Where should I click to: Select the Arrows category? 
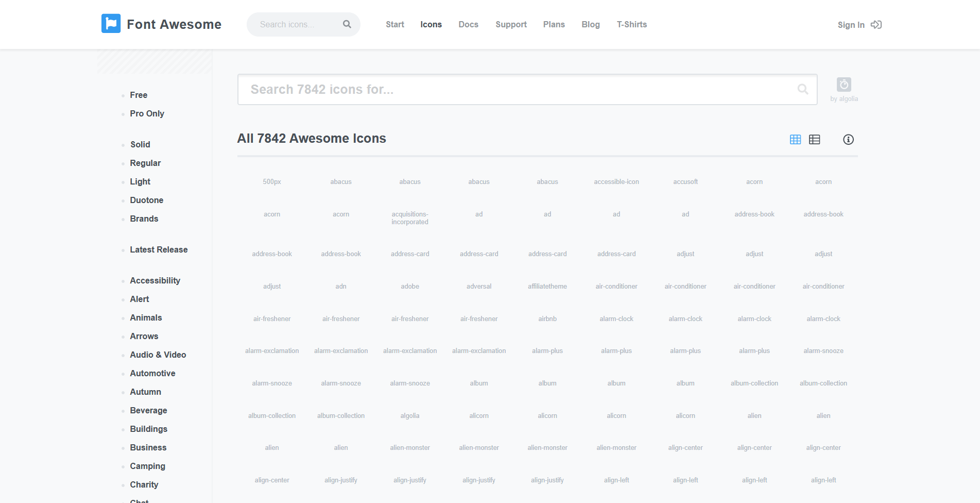(144, 336)
